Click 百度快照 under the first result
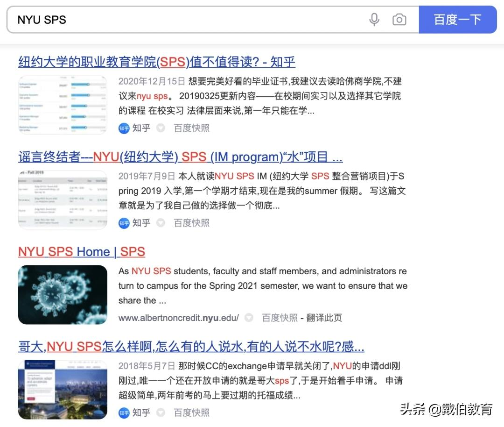Viewport: 504px width, 427px height. (x=191, y=128)
